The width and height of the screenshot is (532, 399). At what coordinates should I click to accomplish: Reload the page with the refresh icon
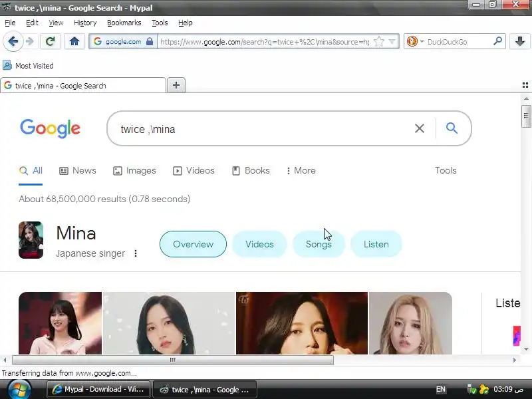point(51,41)
